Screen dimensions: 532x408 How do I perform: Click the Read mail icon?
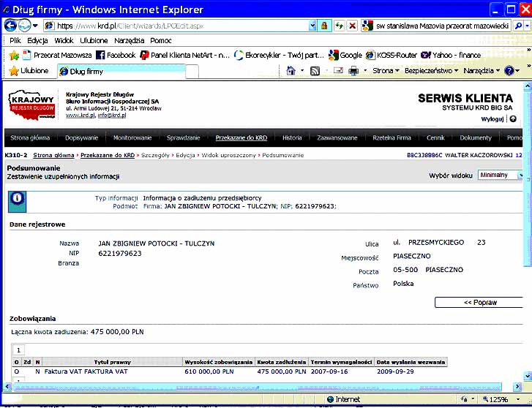(338, 71)
